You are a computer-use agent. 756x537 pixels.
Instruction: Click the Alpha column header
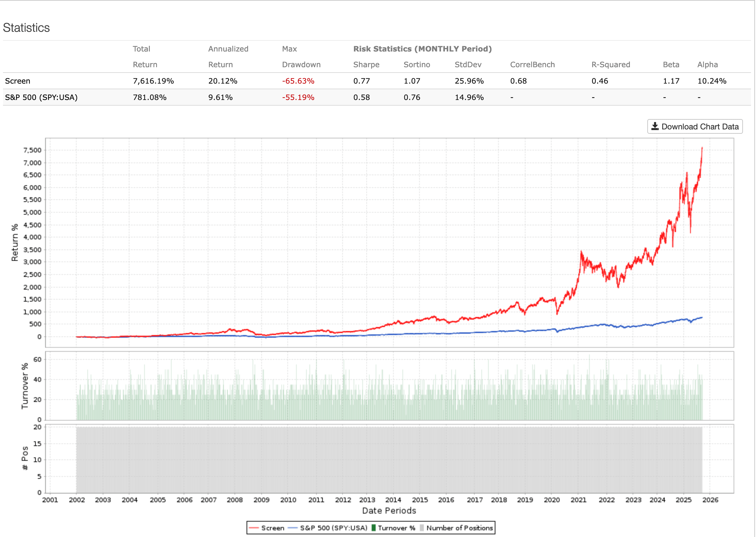coord(707,65)
